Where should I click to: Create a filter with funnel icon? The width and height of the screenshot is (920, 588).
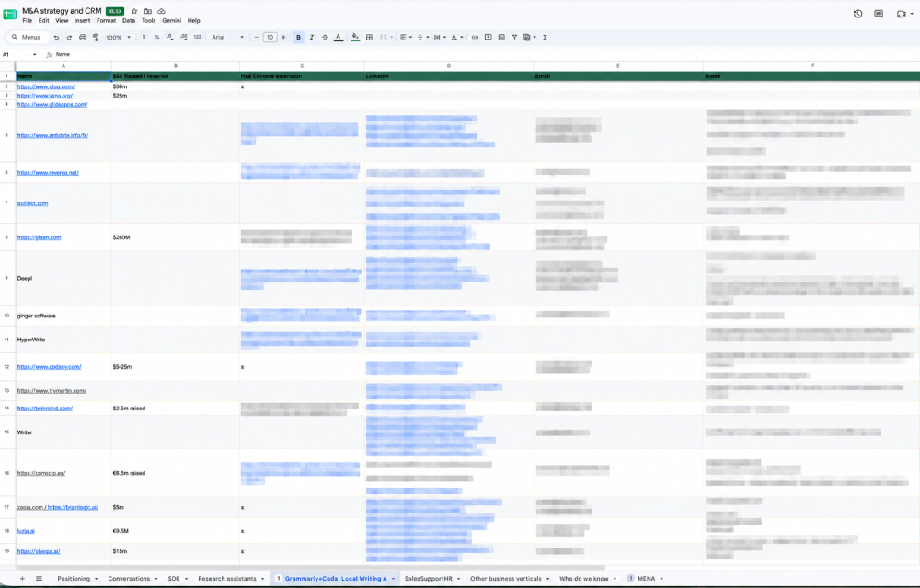point(514,37)
